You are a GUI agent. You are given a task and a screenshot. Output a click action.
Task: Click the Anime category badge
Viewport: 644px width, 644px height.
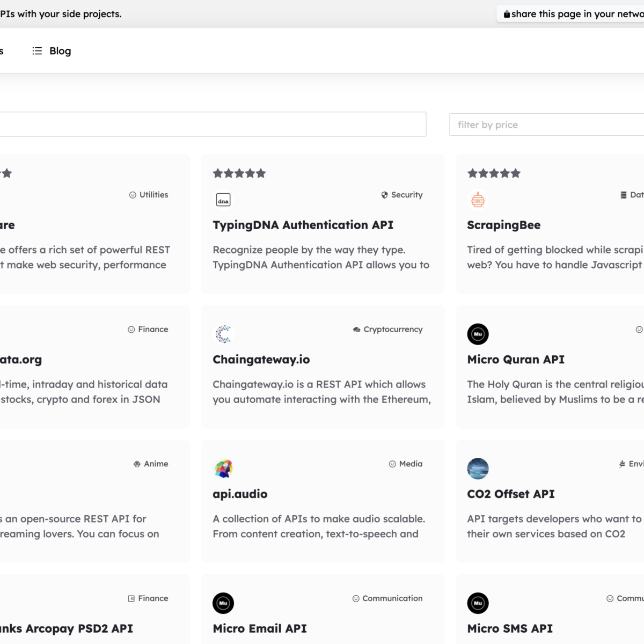pos(151,464)
